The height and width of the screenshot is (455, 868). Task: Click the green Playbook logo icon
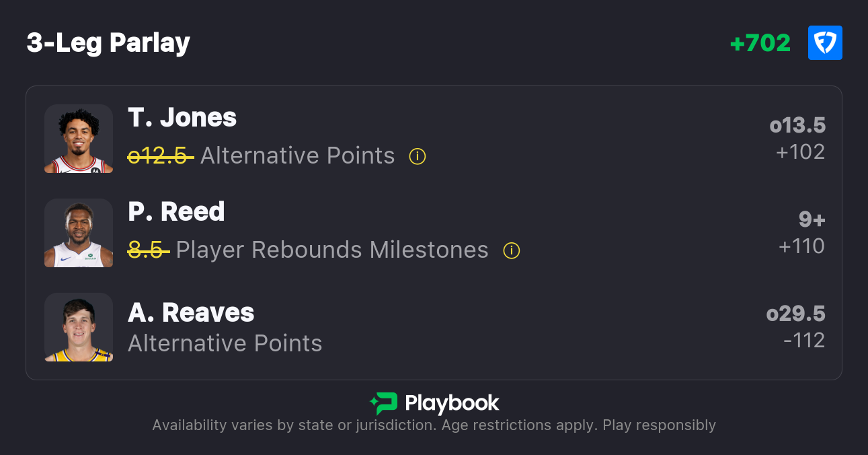point(384,404)
